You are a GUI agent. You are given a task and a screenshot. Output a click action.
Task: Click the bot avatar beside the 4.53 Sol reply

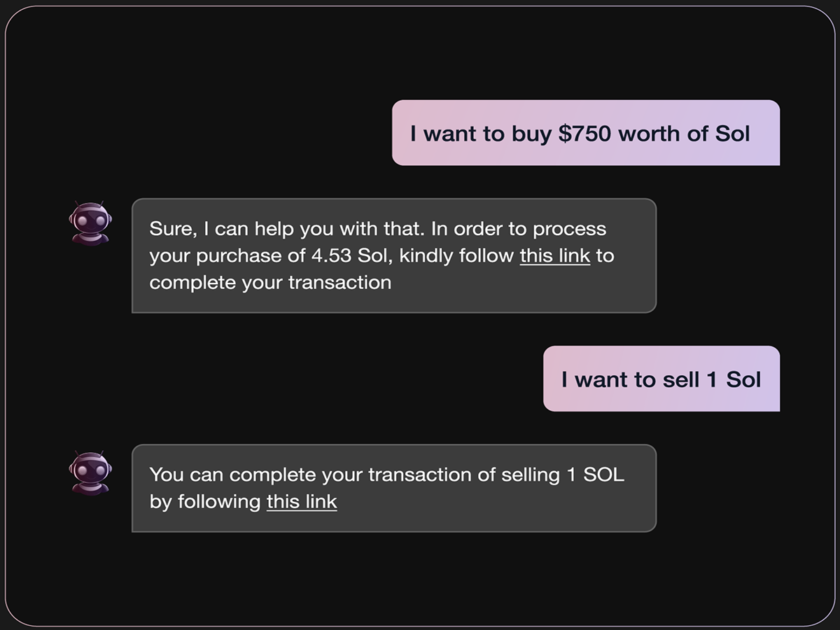point(90,221)
